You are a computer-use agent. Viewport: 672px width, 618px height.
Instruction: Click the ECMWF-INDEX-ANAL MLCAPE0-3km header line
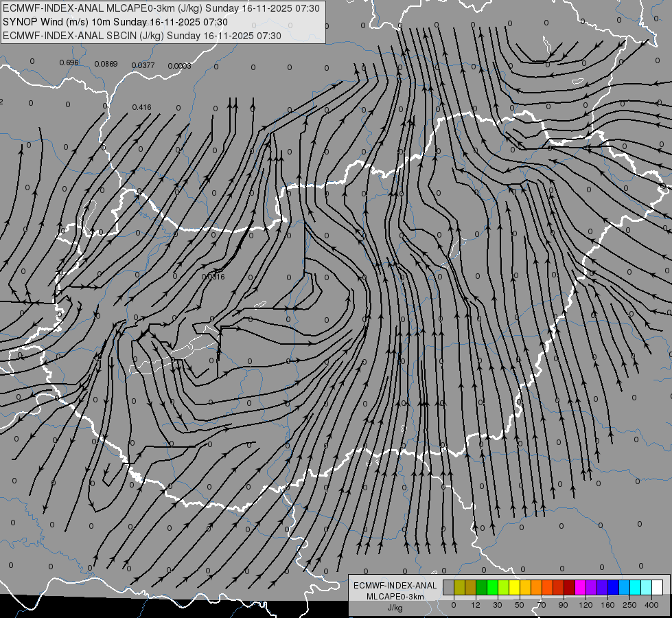161,8
